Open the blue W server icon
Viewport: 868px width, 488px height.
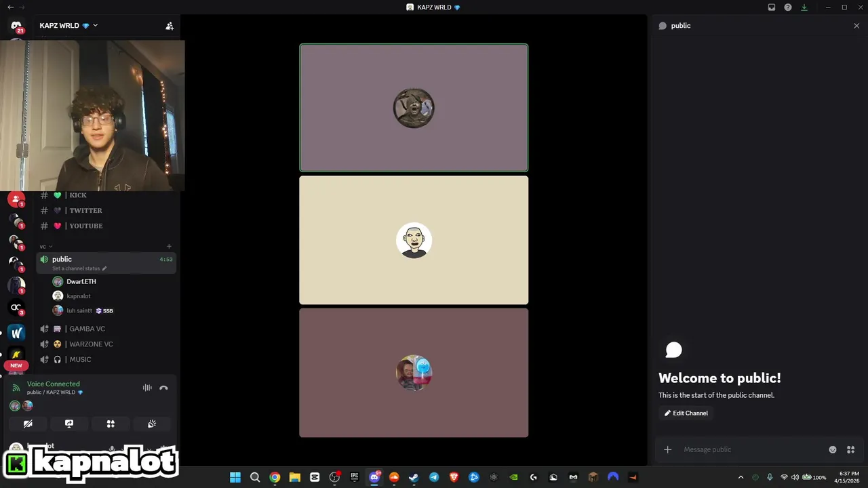[x=16, y=332]
